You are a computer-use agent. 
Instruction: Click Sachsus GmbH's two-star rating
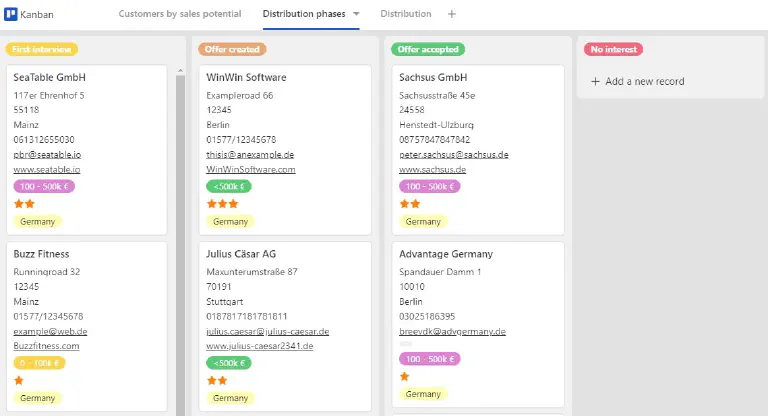click(410, 204)
